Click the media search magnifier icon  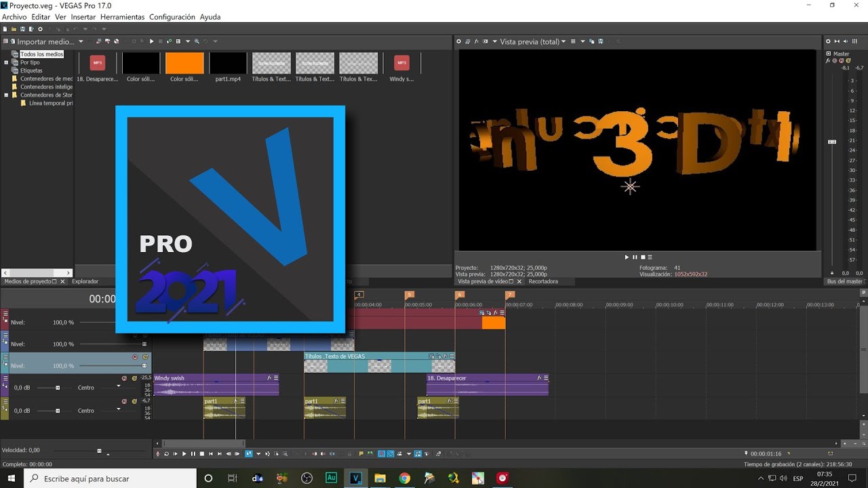[197, 41]
